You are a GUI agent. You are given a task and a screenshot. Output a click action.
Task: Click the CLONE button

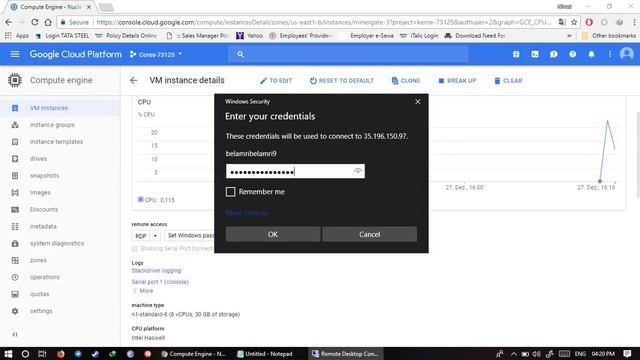[406, 81]
